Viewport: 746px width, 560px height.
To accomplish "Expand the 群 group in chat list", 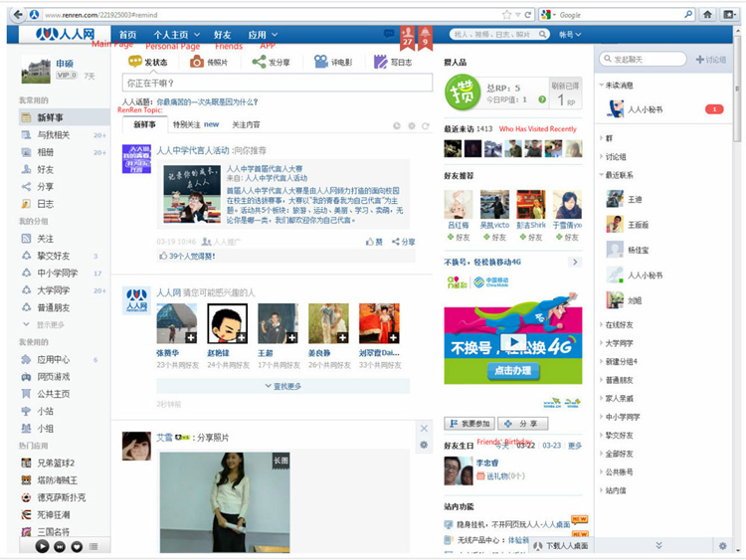I will (x=609, y=138).
